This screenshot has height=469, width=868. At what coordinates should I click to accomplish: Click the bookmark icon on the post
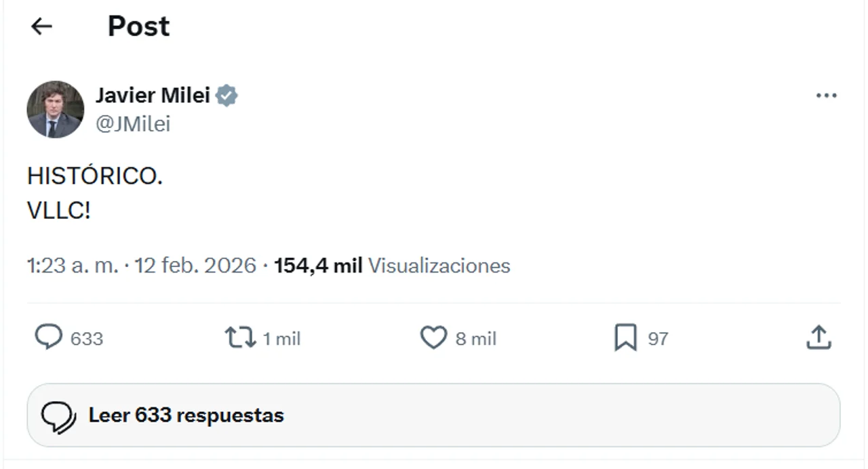point(626,338)
